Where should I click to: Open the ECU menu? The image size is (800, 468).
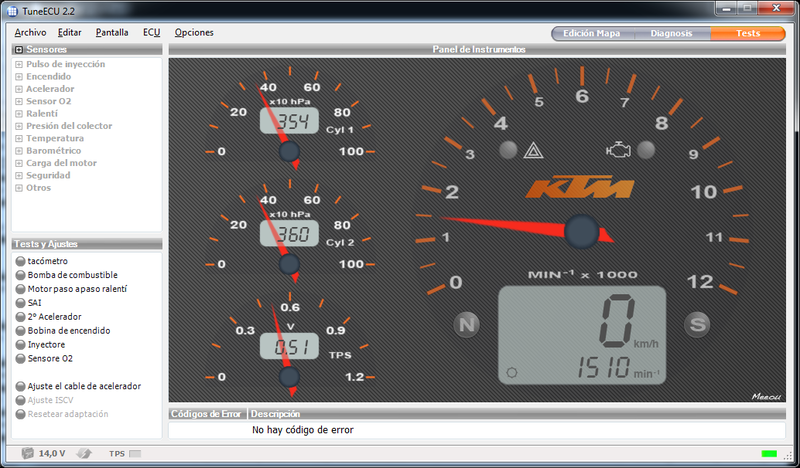(151, 32)
